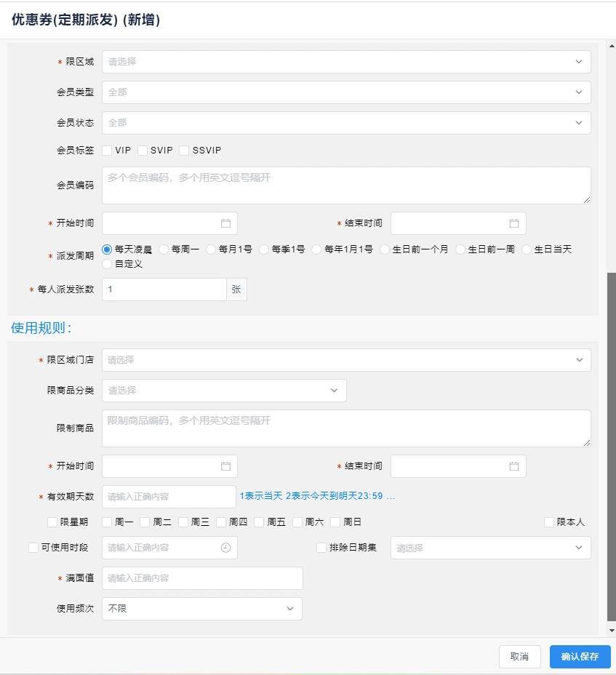Check 周二 weekday box
Screen dimensions: 616x675
(x=145, y=522)
